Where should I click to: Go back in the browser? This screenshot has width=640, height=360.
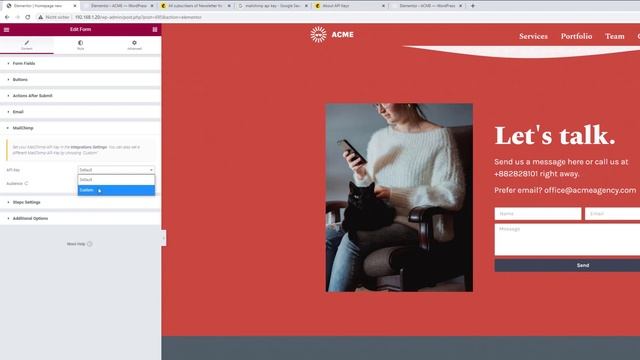click(7, 17)
